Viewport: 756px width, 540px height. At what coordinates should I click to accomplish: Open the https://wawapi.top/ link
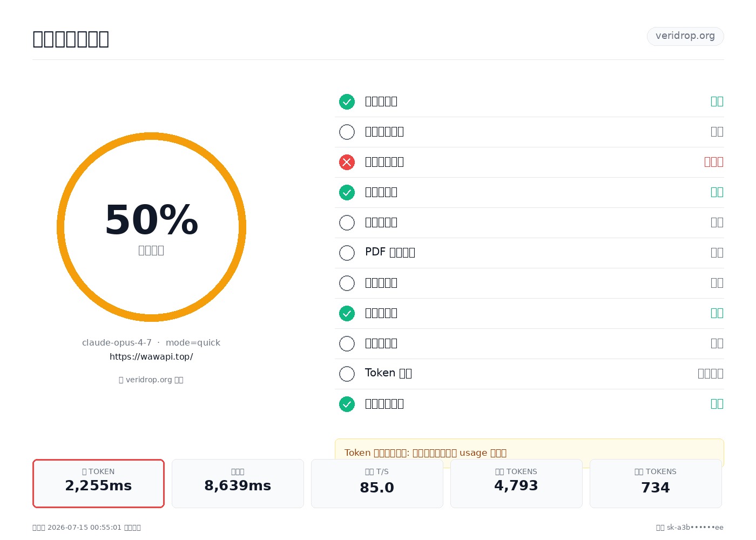pyautogui.click(x=151, y=356)
